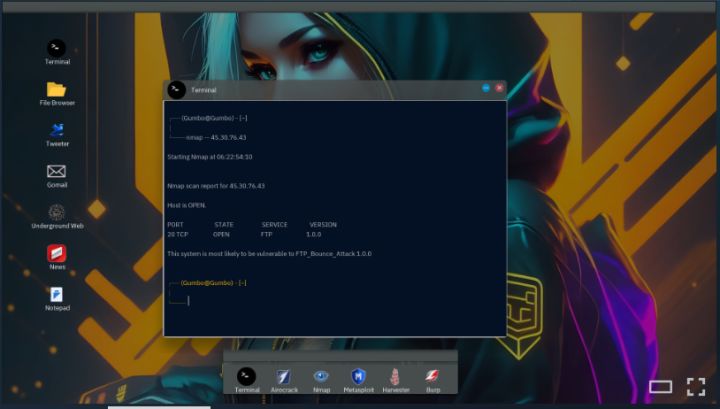Click the Terminal window title icon
The width and height of the screenshot is (720, 409).
pos(176,90)
